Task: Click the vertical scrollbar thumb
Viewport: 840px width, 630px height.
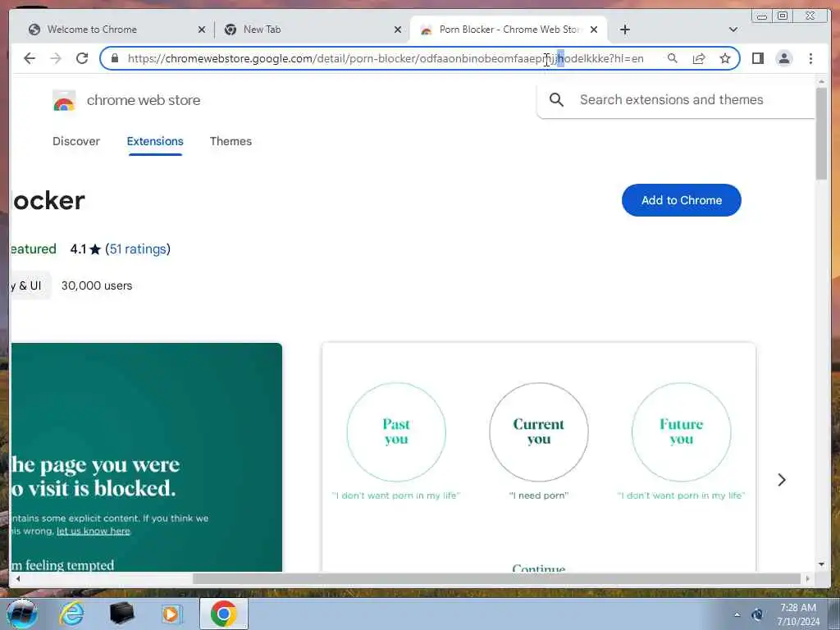Action: point(821,134)
